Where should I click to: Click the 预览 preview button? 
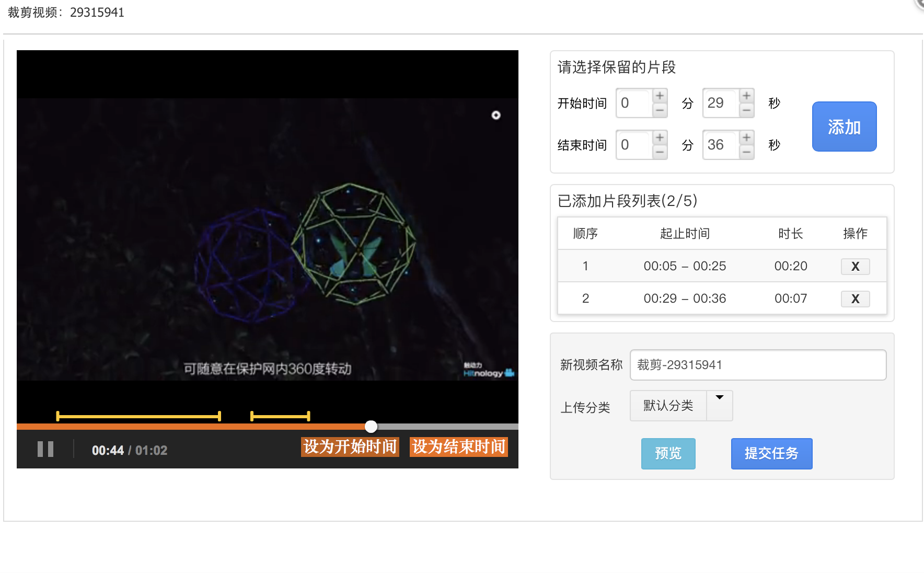(x=668, y=453)
